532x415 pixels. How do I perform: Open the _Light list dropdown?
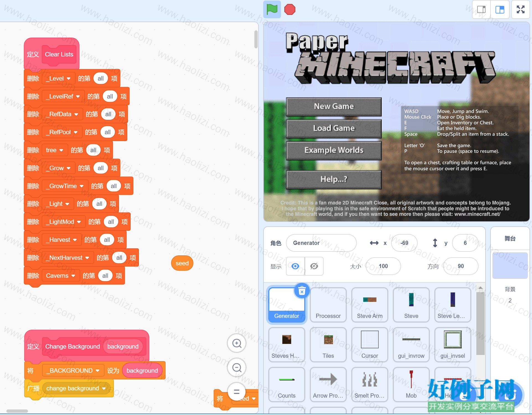click(58, 204)
